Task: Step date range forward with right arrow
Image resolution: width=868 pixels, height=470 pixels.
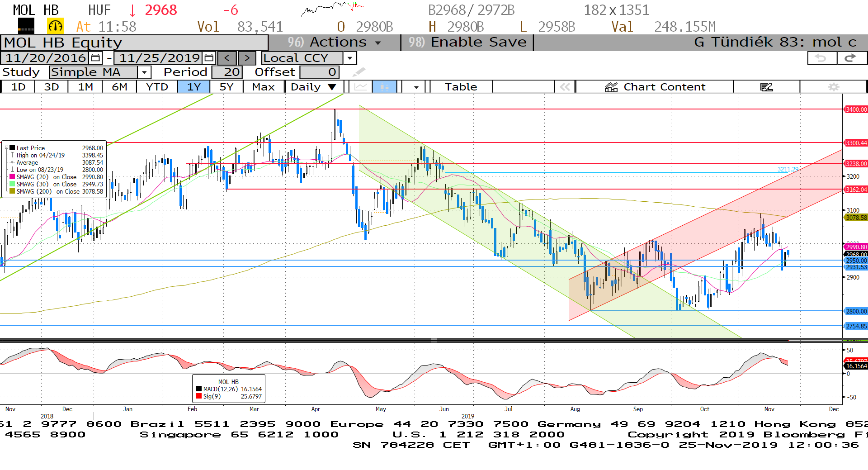Action: coord(247,58)
